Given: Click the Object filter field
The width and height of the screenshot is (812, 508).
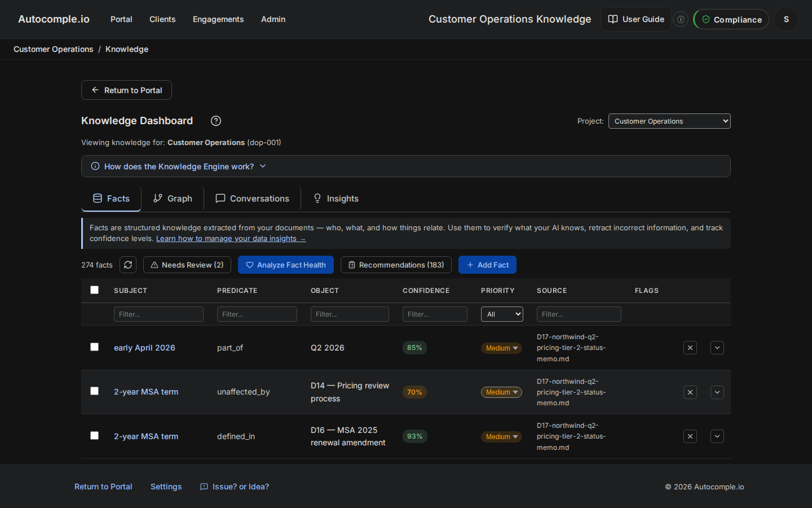Looking at the screenshot, I should pyautogui.click(x=350, y=314).
